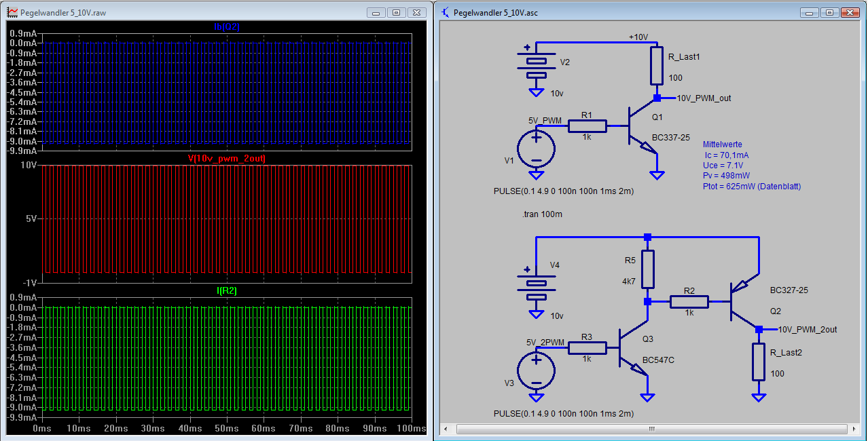
Task: Click ground symbol below battery V2
Action: (537, 91)
